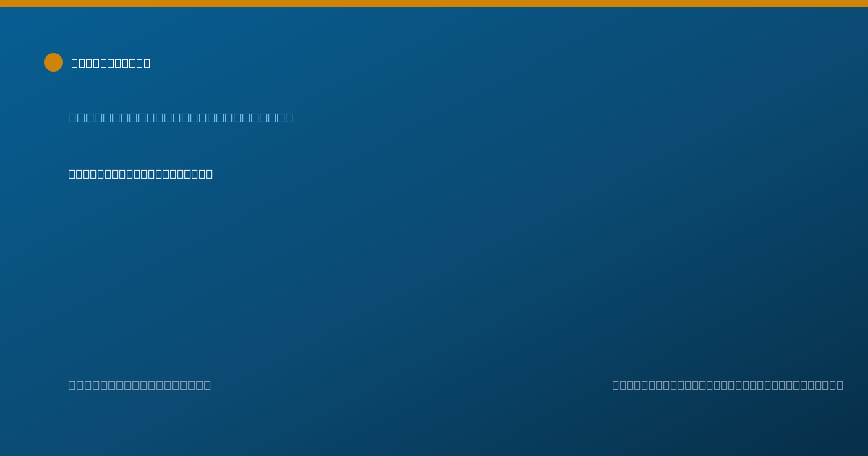The image size is (868, 456).
Task: Click the white subtitle line below the headline
Action: (x=140, y=174)
